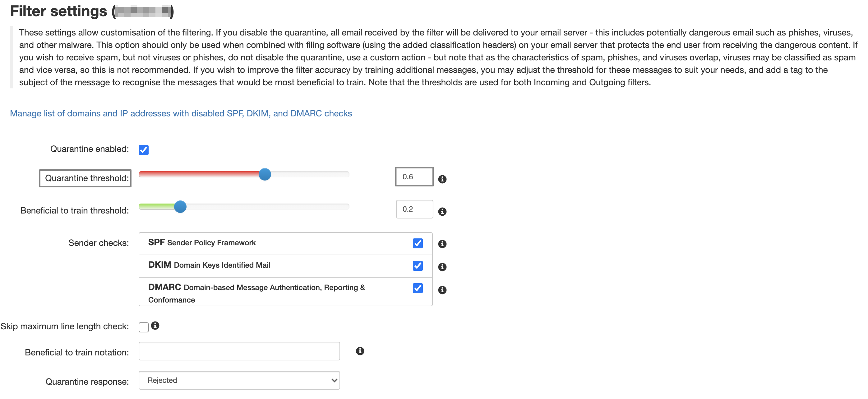Click the Beneficial to train threshold slider handle

[180, 207]
